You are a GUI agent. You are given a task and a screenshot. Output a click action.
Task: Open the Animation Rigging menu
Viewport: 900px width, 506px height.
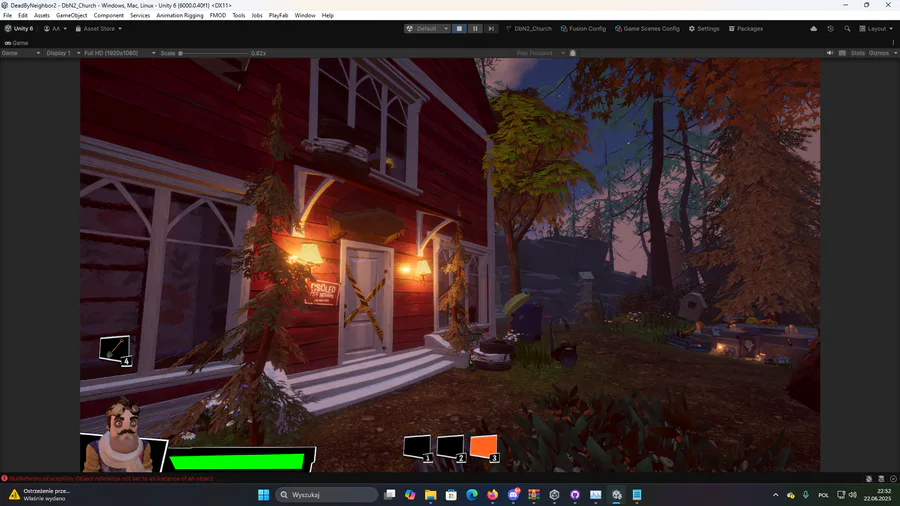pyautogui.click(x=180, y=15)
